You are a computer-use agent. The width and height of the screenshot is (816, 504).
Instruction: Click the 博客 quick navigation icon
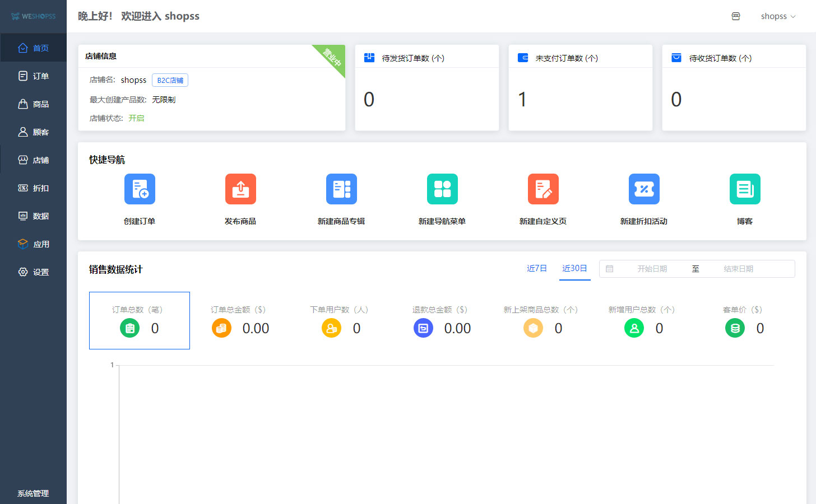pyautogui.click(x=745, y=189)
